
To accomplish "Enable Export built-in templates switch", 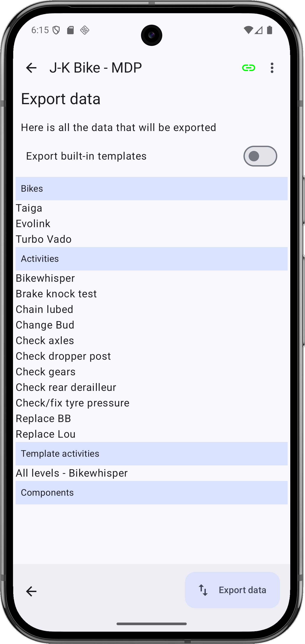I will 260,156.
